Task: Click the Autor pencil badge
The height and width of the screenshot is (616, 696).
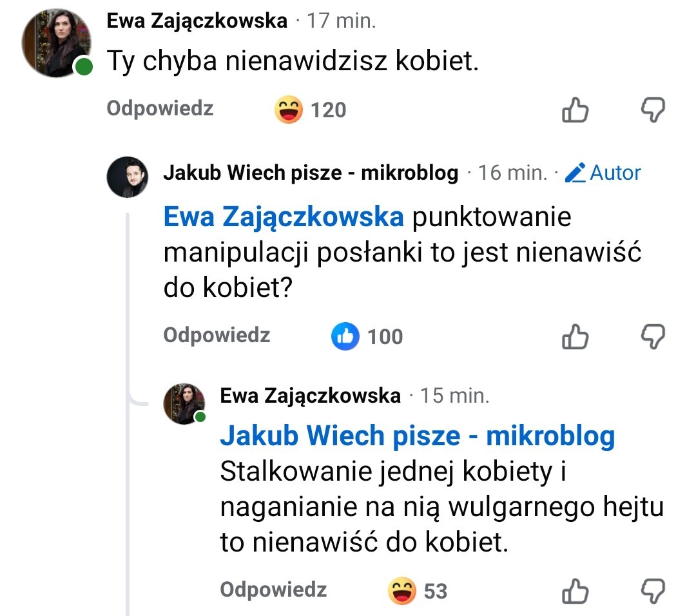Action: (x=603, y=173)
